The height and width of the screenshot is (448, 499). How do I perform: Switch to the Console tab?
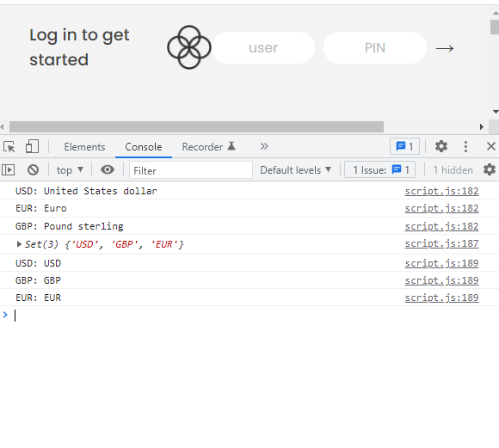[x=144, y=147]
